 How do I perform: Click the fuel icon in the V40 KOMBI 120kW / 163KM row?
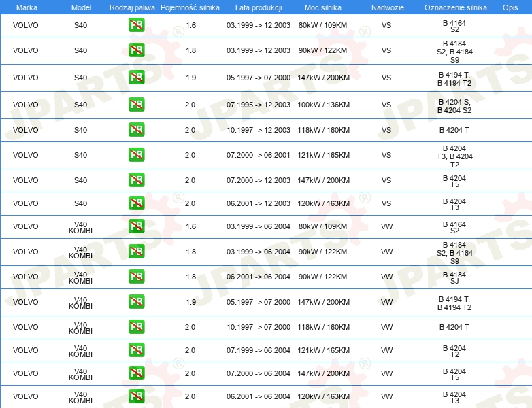click(136, 396)
